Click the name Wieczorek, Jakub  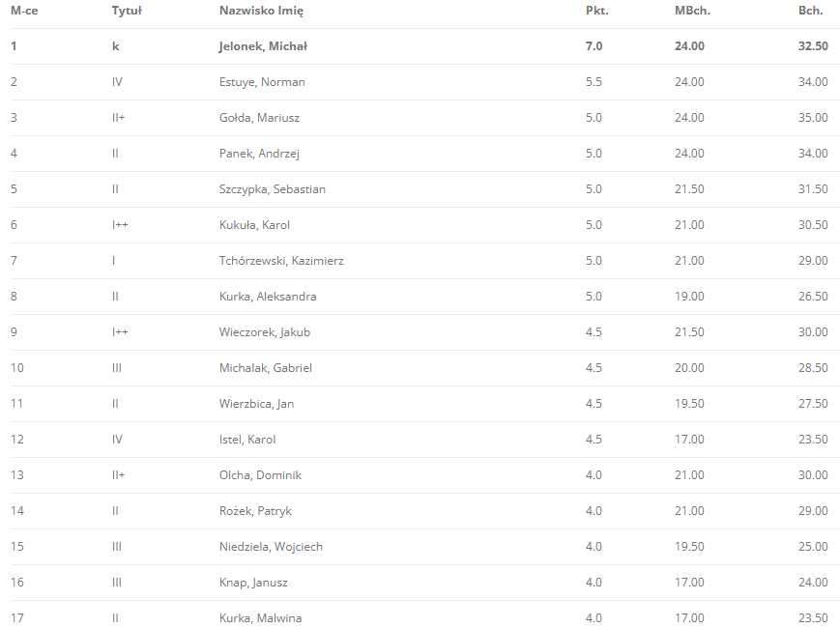tap(265, 332)
